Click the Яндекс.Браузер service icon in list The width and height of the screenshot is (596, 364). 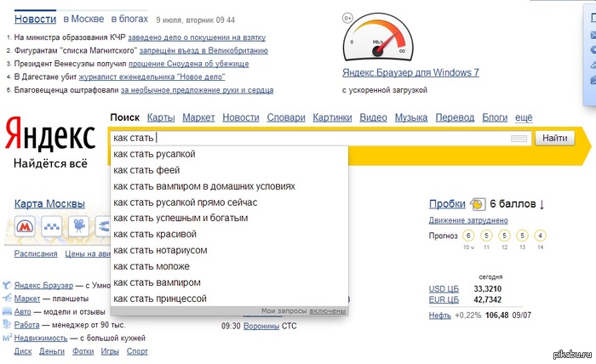click(7, 285)
